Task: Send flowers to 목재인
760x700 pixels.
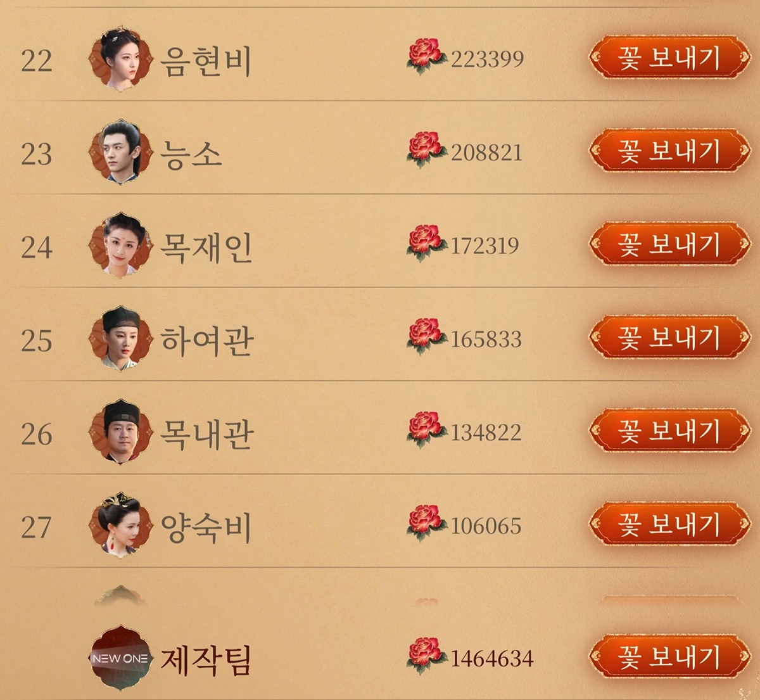Action: [670, 244]
